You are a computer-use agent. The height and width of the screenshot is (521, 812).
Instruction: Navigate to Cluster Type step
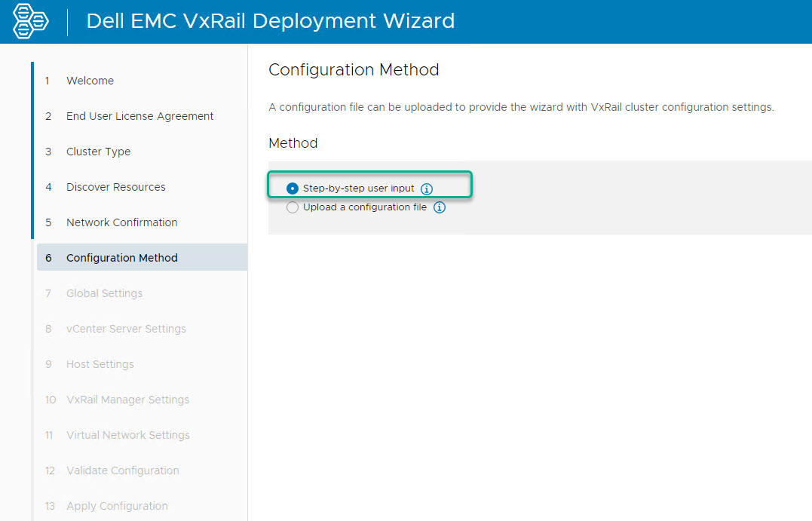(98, 152)
